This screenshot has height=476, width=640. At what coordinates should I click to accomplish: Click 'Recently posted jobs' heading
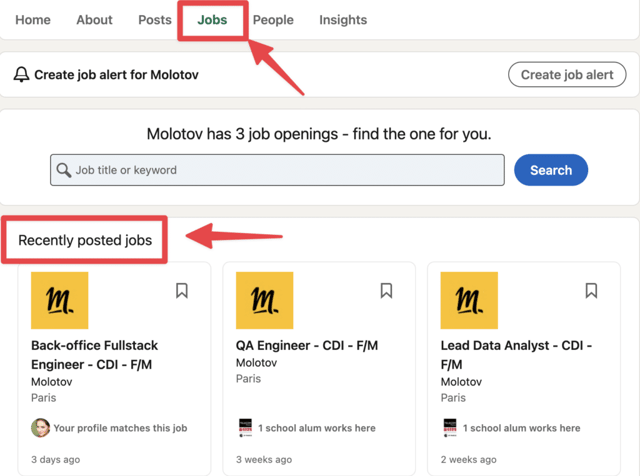tap(85, 240)
